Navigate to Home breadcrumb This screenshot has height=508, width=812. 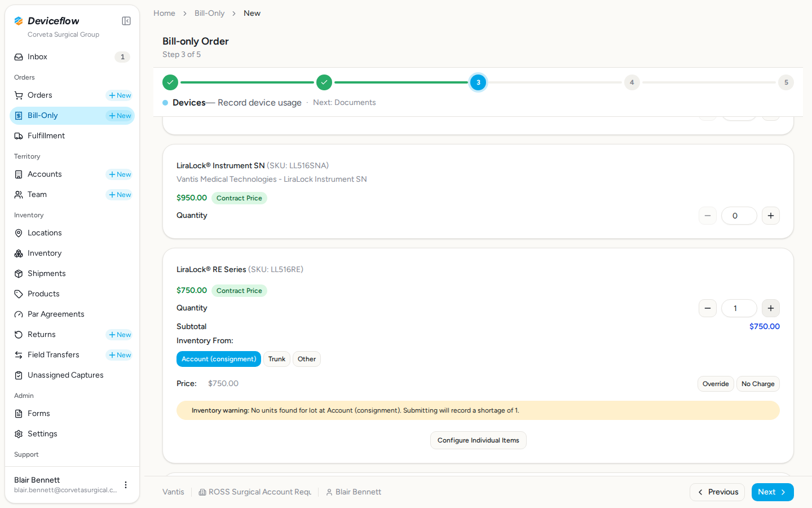(164, 13)
